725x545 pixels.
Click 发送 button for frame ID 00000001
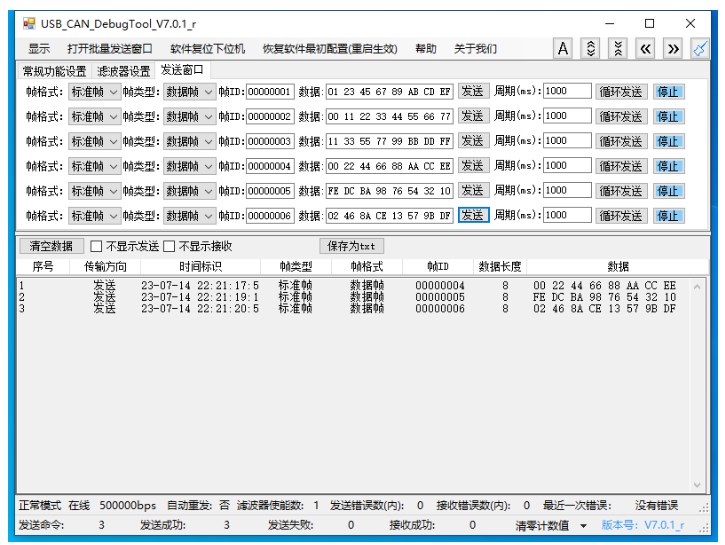coord(473,92)
